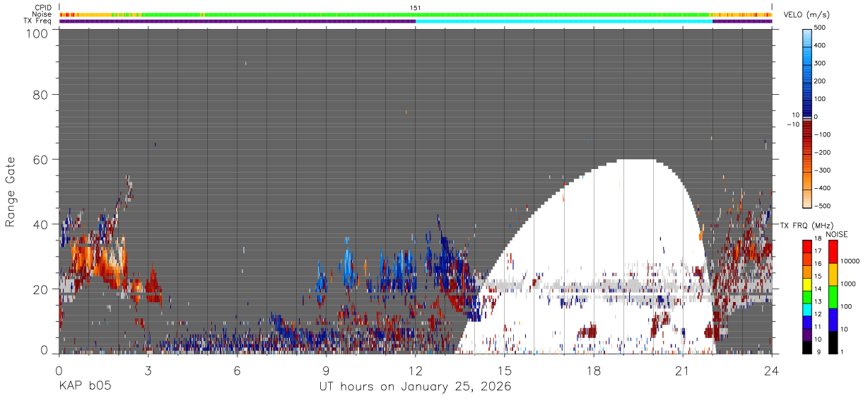
Task: Click the TX frequency color legend bar
Action: tap(807, 296)
